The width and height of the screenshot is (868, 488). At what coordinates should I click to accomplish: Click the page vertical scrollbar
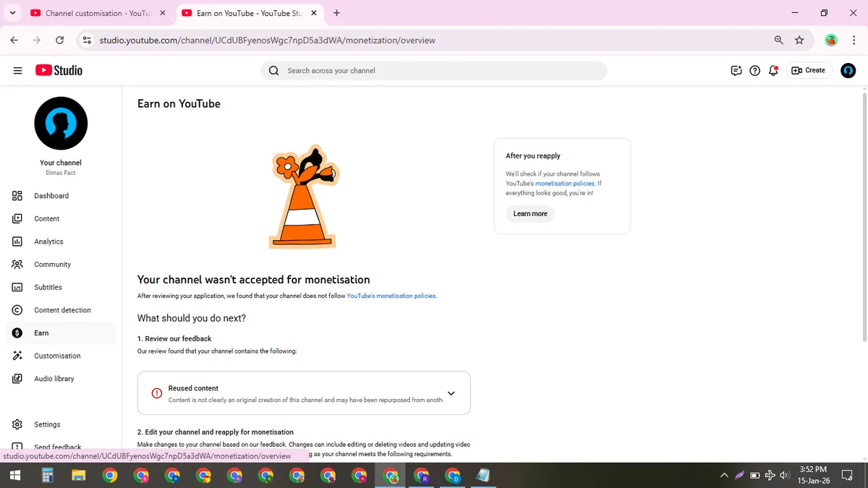click(x=864, y=217)
